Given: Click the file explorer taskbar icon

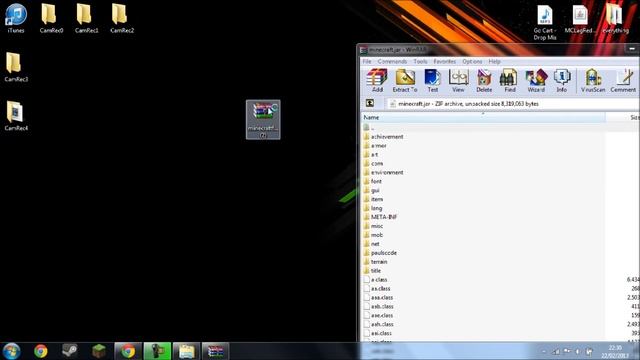Looking at the screenshot, I should tap(187, 351).
